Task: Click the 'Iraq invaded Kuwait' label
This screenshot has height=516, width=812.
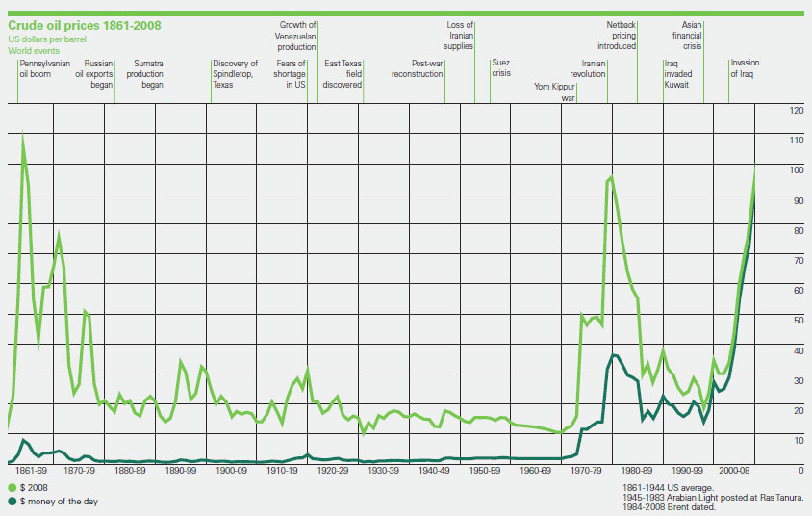Action: point(678,73)
